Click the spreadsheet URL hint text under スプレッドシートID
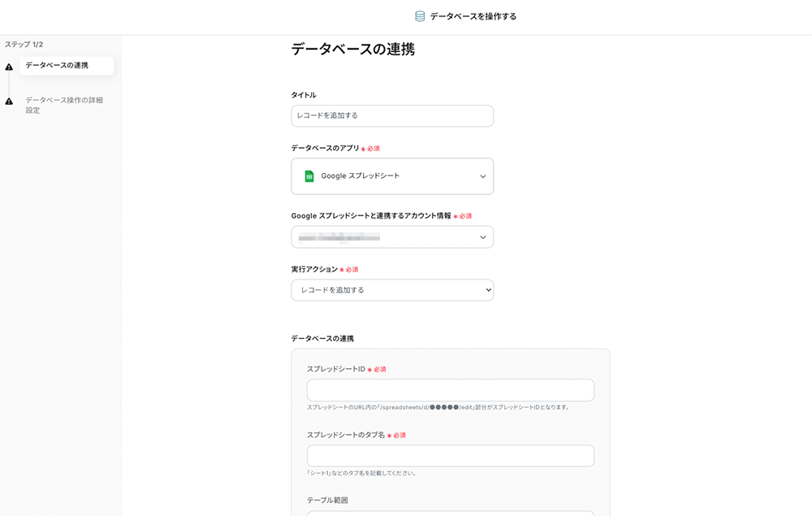This screenshot has height=516, width=812. [438, 407]
